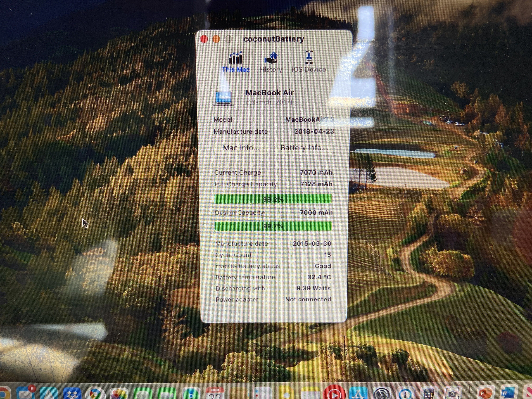Open Microsoft Word in the dock
This screenshot has width=532, height=399.
(x=509, y=393)
